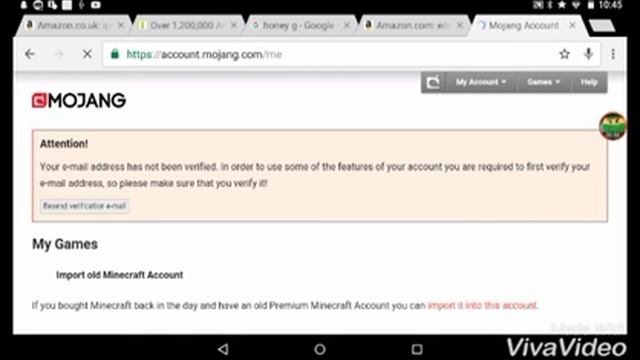Click Mojang icon in the navigation bar
This screenshot has height=360, width=640.
pyautogui.click(x=433, y=82)
